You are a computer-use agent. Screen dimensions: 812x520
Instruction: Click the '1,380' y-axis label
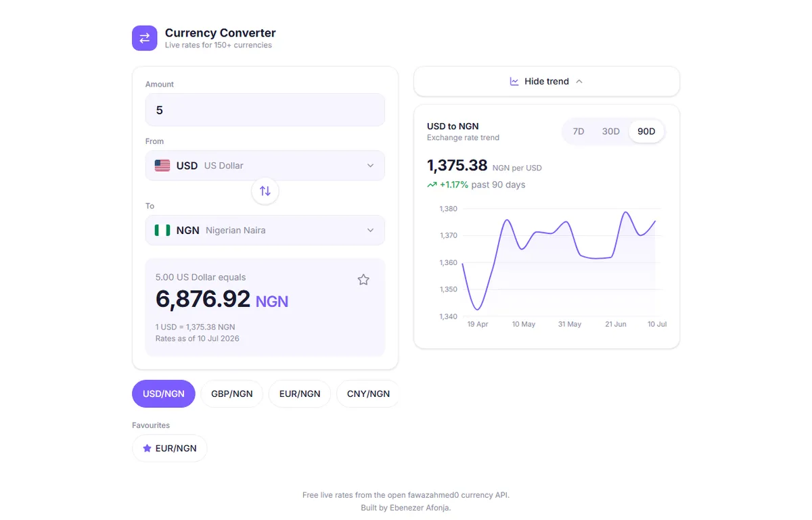click(x=449, y=209)
